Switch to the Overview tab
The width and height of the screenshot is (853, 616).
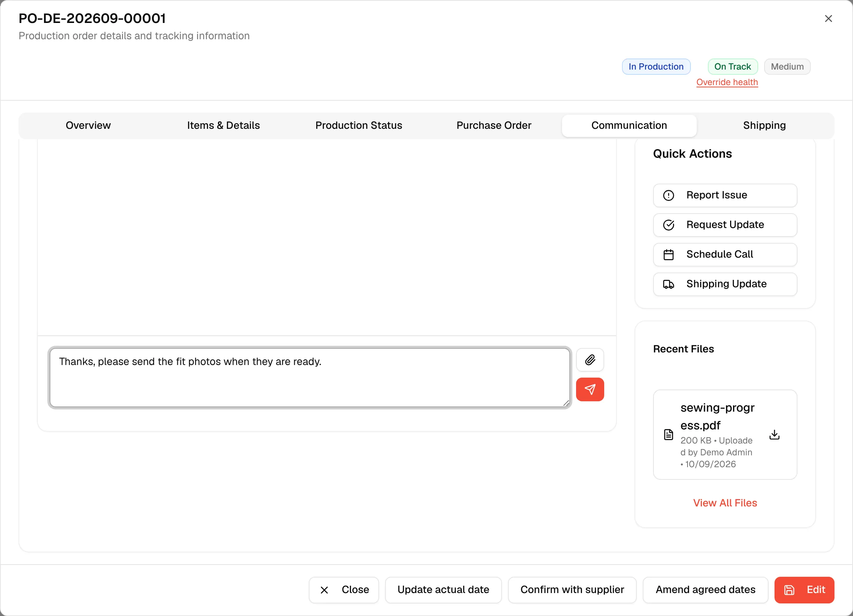(88, 125)
